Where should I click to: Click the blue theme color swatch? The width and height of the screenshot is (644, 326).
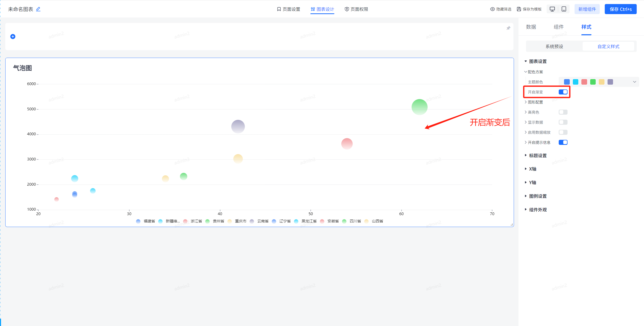567,82
